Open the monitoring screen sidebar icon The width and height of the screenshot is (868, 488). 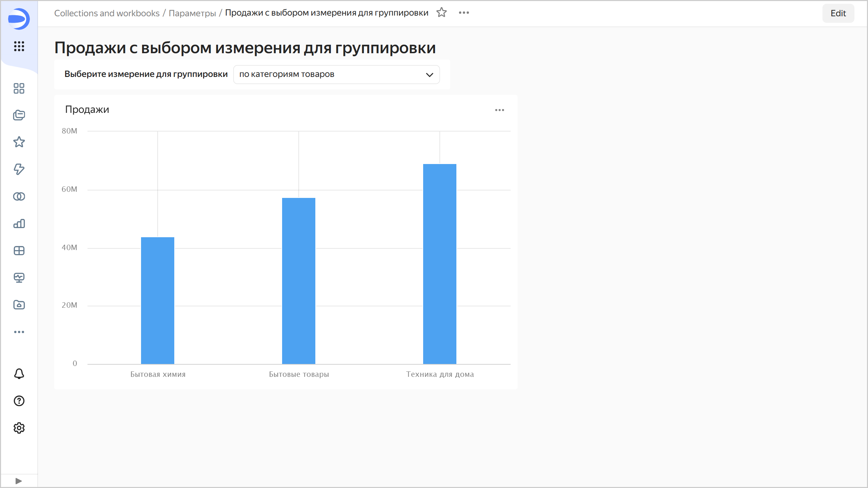19,278
